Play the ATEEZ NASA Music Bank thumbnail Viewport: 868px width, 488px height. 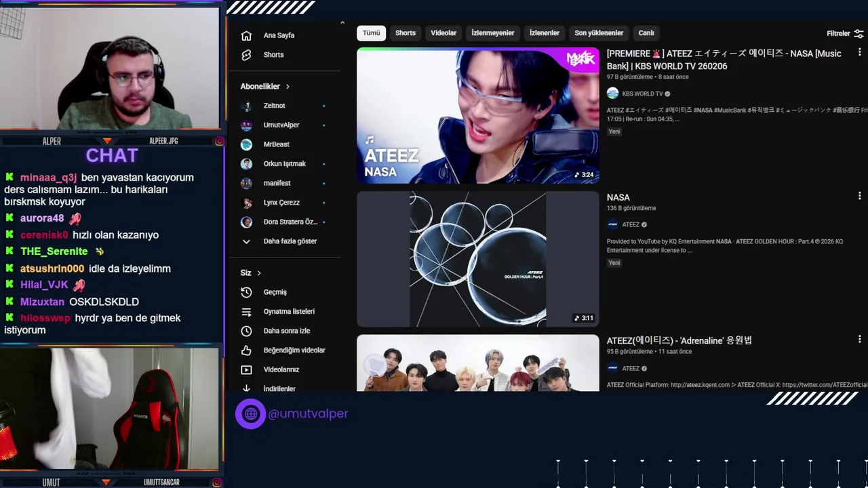point(478,115)
